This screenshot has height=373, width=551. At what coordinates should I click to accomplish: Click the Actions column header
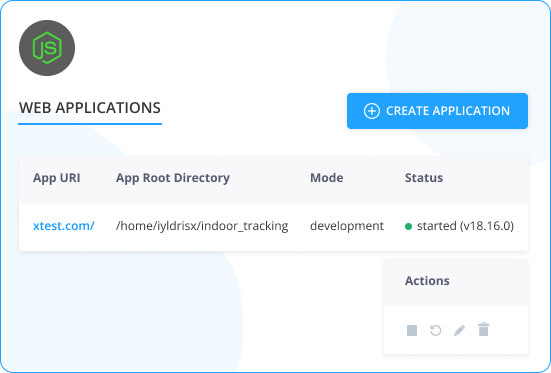(x=427, y=281)
